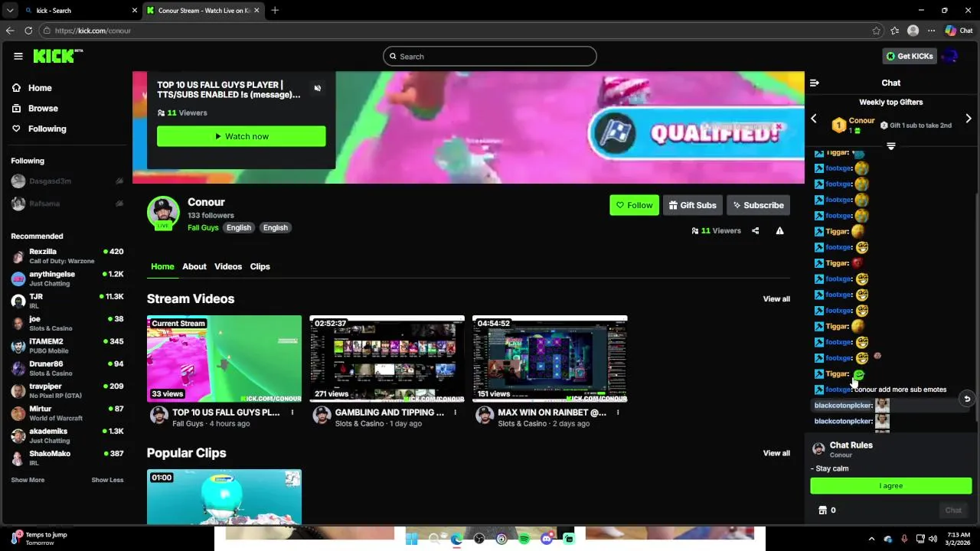Click I agree on Chat Rules

click(x=891, y=486)
